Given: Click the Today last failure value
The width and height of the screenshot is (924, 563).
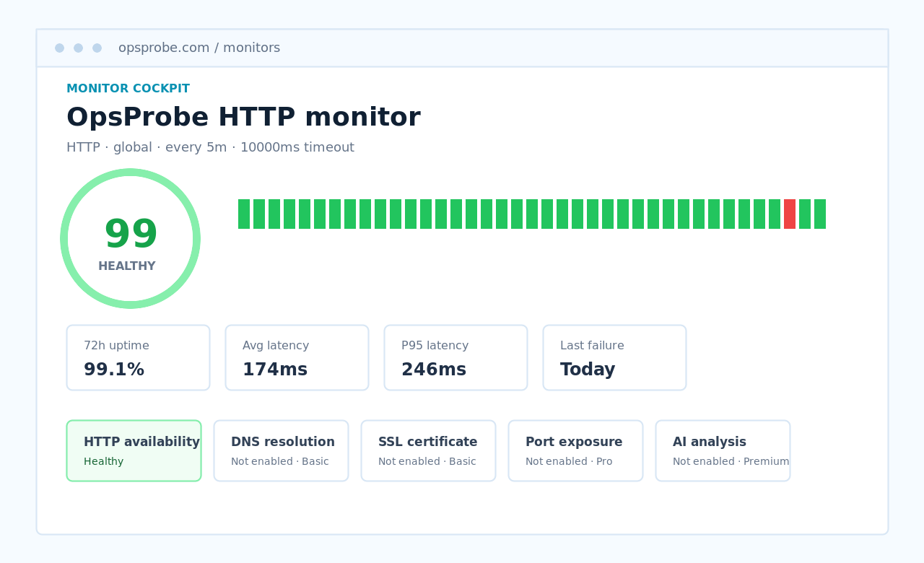Looking at the screenshot, I should (588, 370).
